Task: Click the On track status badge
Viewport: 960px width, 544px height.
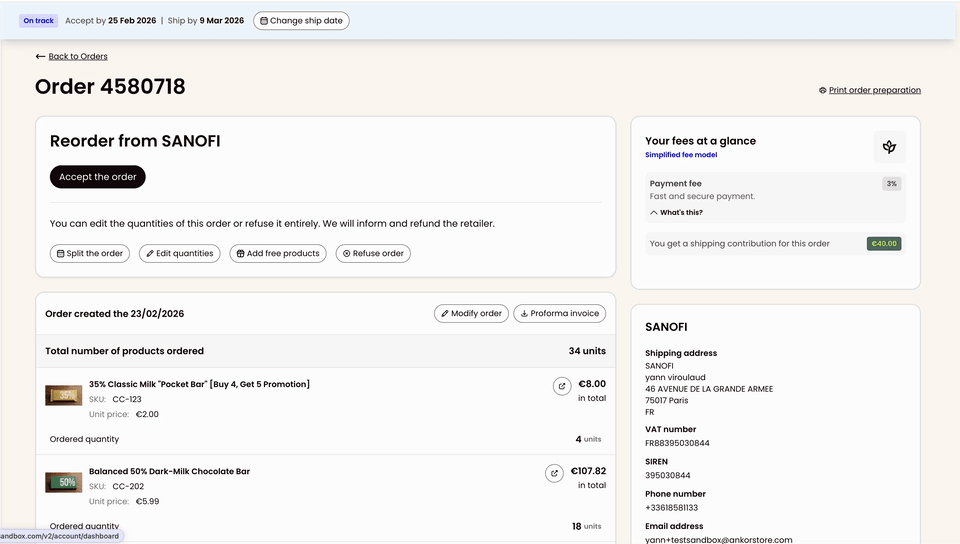Action: tap(39, 21)
